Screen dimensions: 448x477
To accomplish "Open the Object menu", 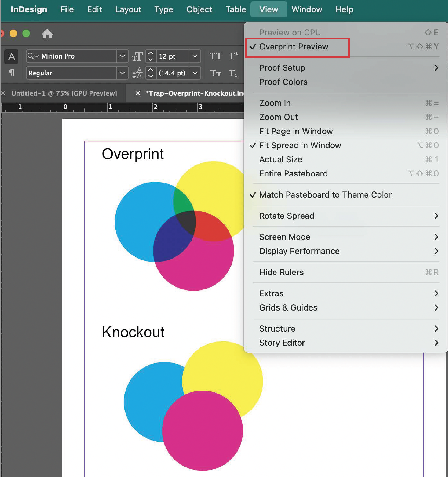I will pyautogui.click(x=199, y=9).
